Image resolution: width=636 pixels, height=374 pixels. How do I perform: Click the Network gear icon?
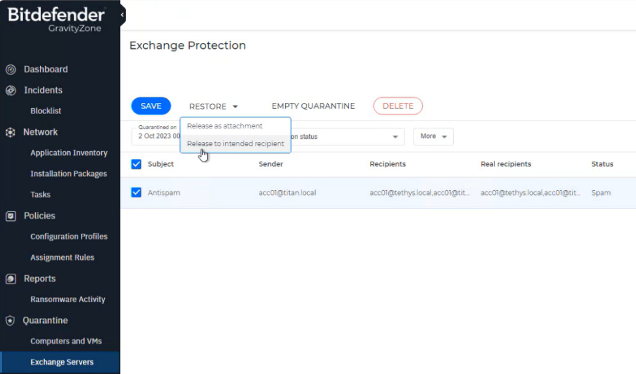[x=11, y=132]
